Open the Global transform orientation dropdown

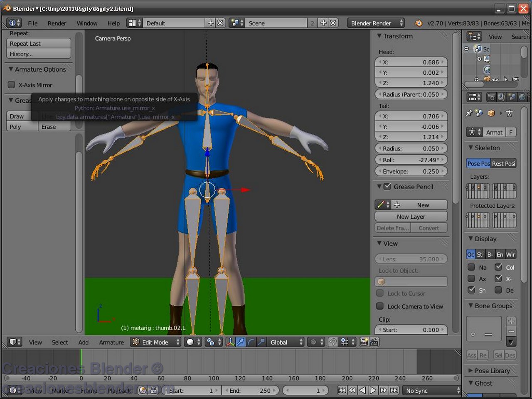(285, 342)
